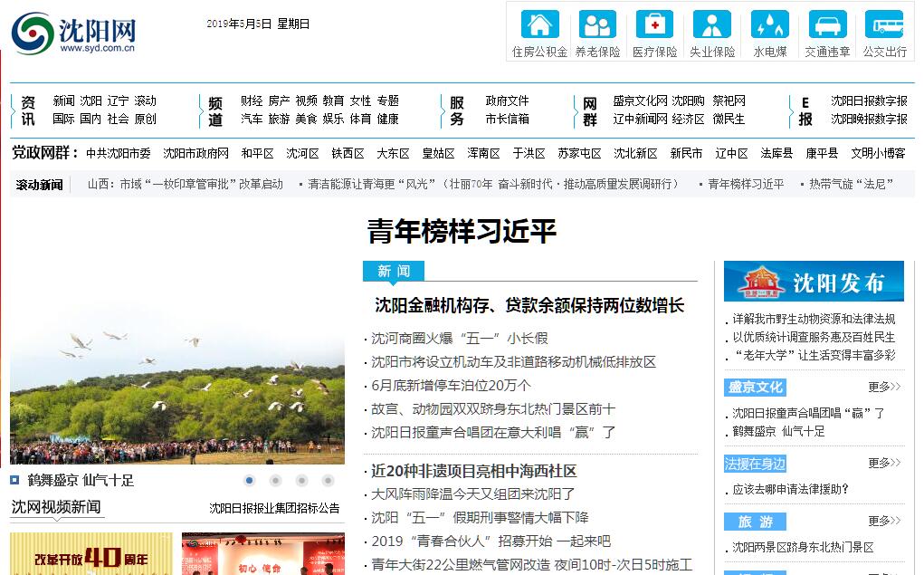Click the 沈阳网 site logo
The width and height of the screenshot is (924, 575).
click(x=73, y=34)
